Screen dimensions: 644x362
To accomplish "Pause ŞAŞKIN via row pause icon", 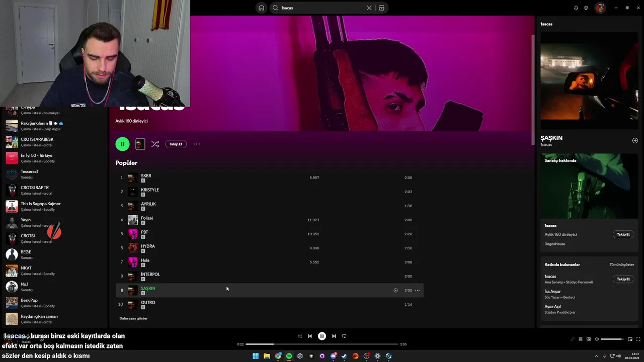I will click(x=122, y=290).
